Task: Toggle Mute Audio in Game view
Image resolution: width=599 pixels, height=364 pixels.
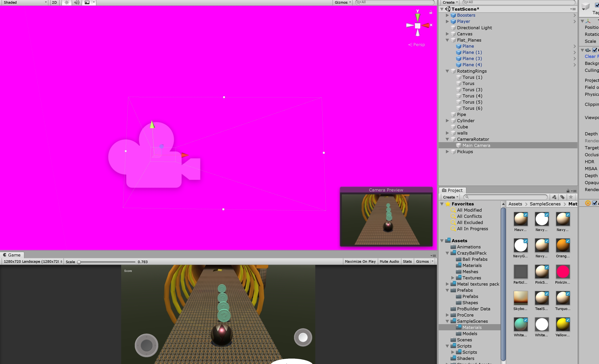Action: [389, 261]
